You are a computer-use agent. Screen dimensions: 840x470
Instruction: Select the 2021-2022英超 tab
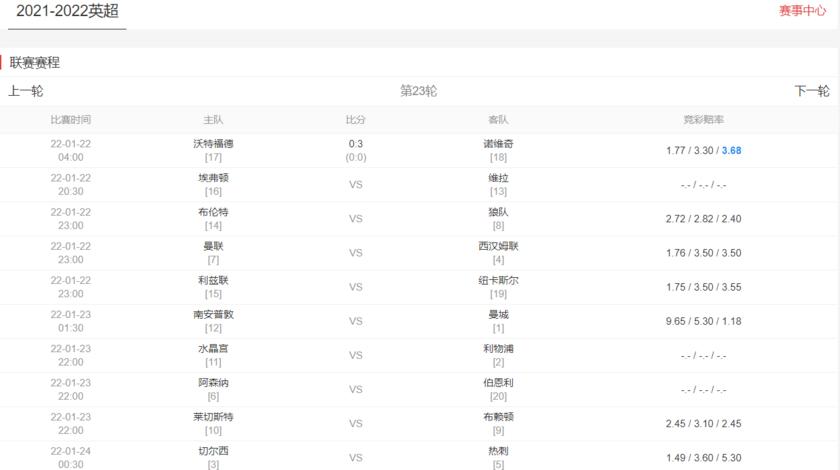[x=67, y=11]
